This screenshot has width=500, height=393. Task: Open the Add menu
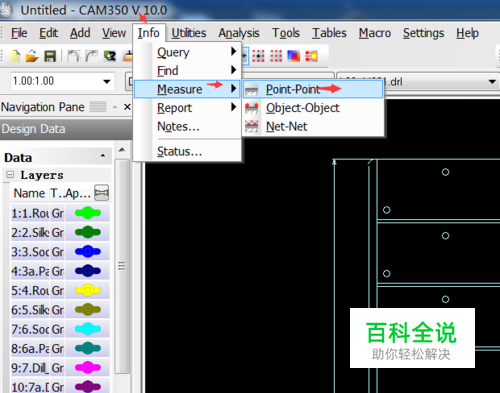coord(80,33)
